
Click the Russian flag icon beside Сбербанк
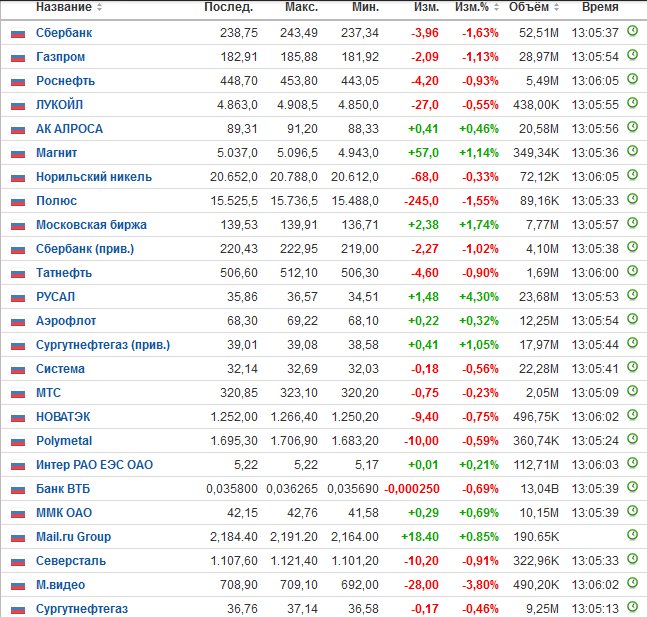coord(18,33)
